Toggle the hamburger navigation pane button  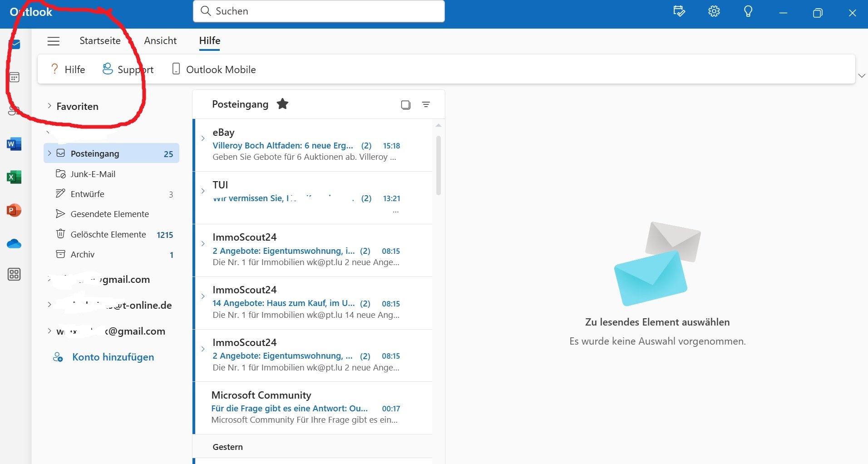coord(54,41)
